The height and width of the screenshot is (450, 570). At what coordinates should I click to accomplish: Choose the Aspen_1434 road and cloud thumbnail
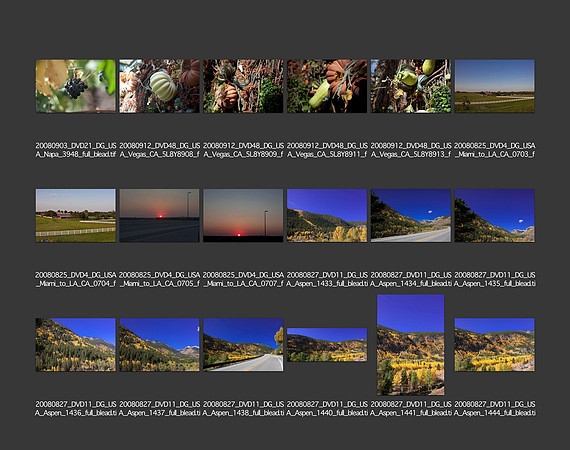click(x=411, y=215)
